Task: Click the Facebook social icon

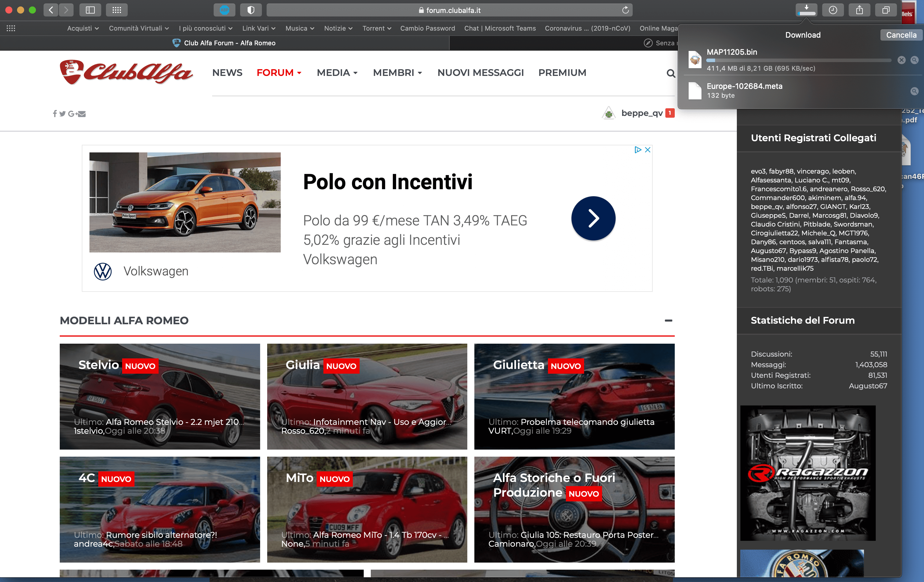Action: click(x=54, y=114)
